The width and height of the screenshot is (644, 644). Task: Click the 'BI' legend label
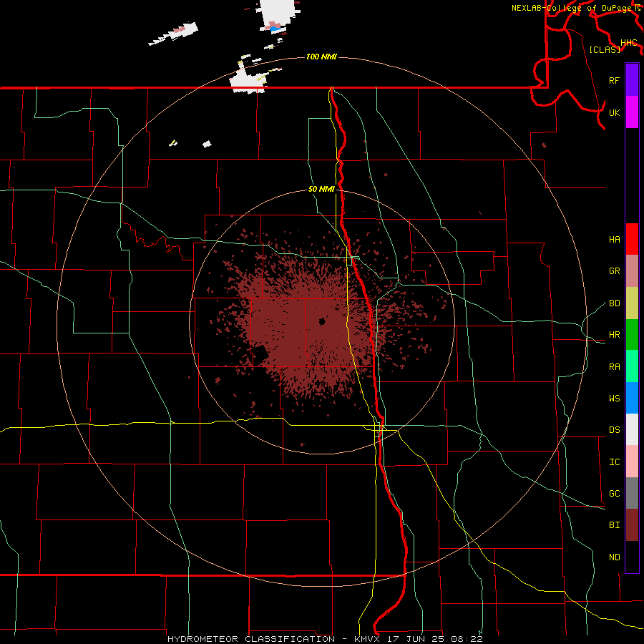point(614,525)
